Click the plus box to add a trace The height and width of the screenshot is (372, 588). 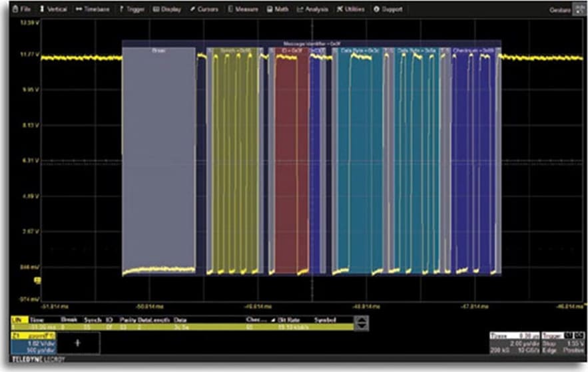(78, 343)
